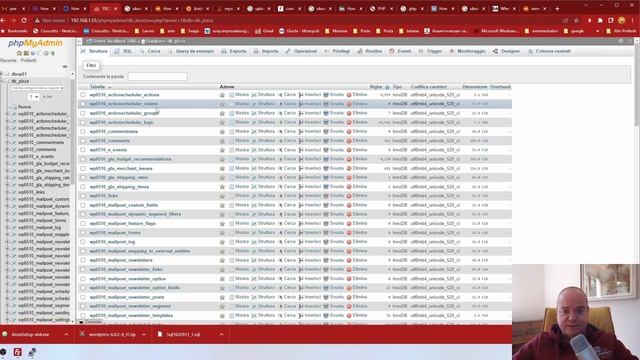Click Inserisci for wp6510_mailpoet_feature_flags row

coord(310,223)
